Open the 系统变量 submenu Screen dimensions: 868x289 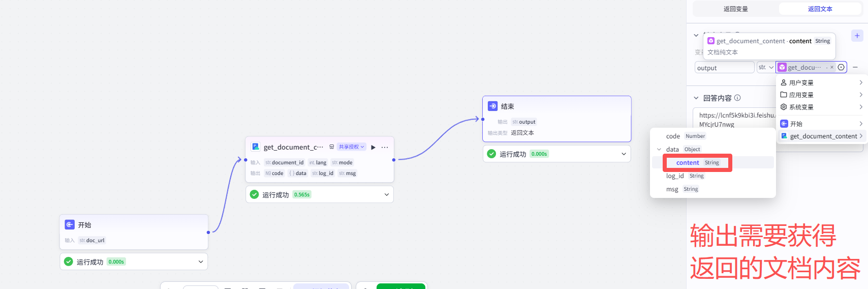coord(821,107)
